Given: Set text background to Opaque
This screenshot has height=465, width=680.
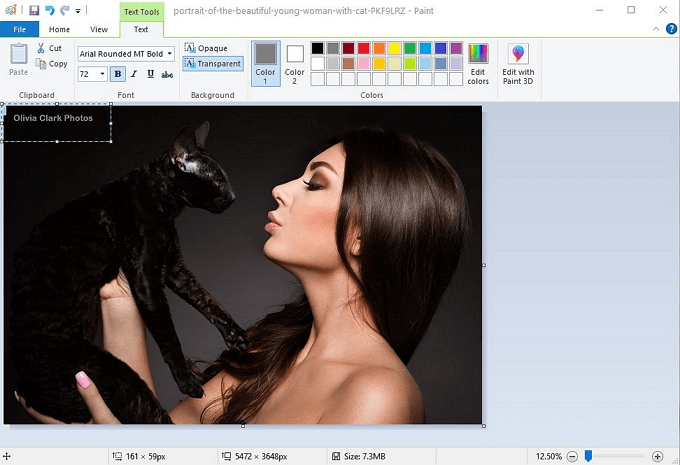Looking at the screenshot, I should (206, 48).
